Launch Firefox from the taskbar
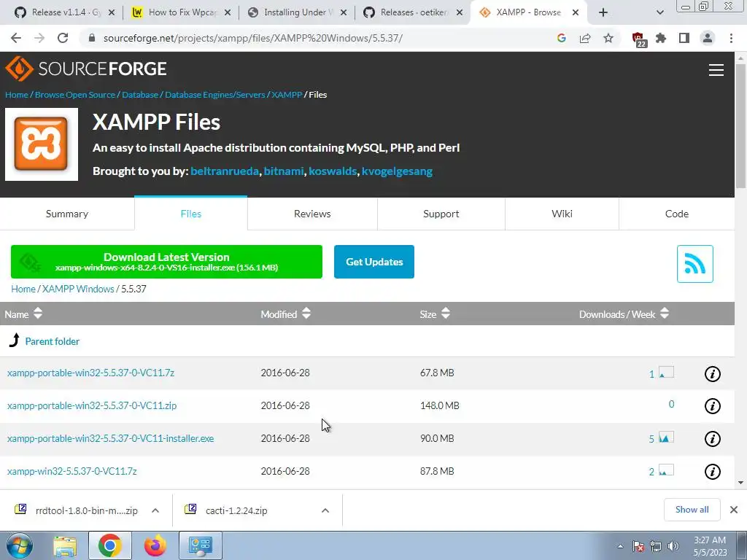 (155, 546)
